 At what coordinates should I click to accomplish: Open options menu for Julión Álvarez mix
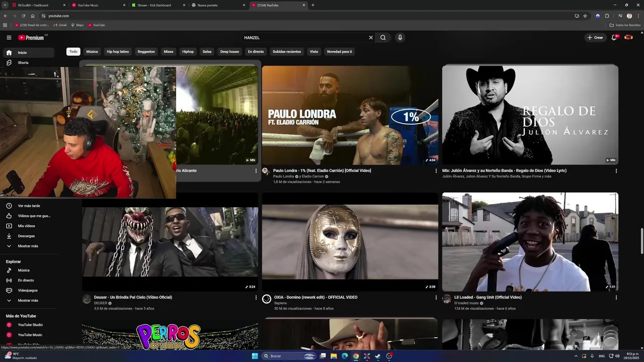point(616,171)
